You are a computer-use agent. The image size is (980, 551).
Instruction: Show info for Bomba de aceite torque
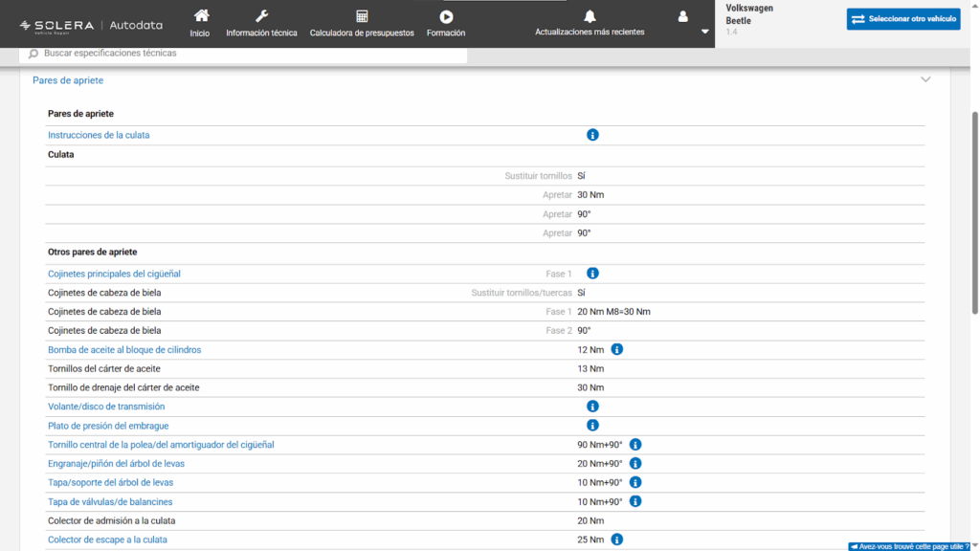point(617,349)
